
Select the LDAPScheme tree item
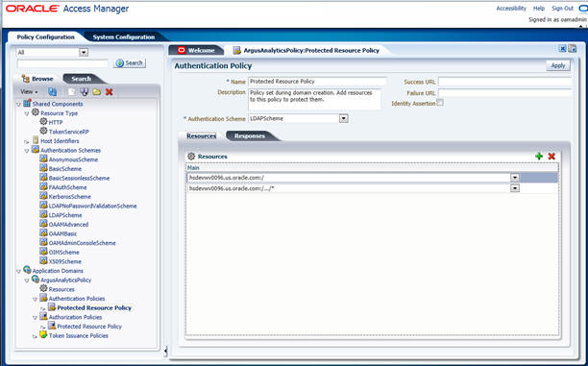(65, 215)
